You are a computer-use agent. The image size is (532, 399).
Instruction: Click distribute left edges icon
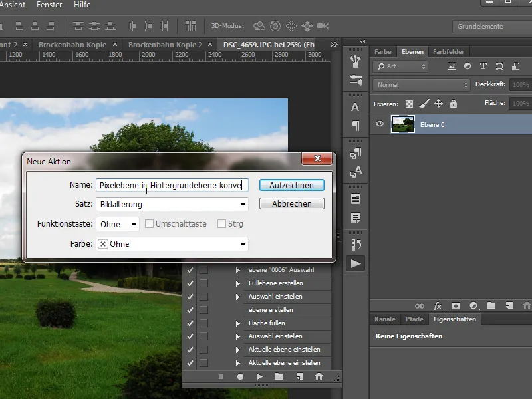pos(131,26)
